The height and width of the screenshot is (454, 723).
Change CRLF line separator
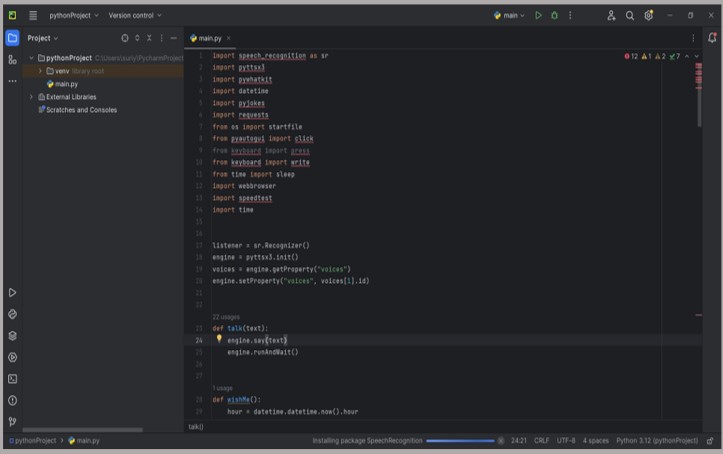541,441
